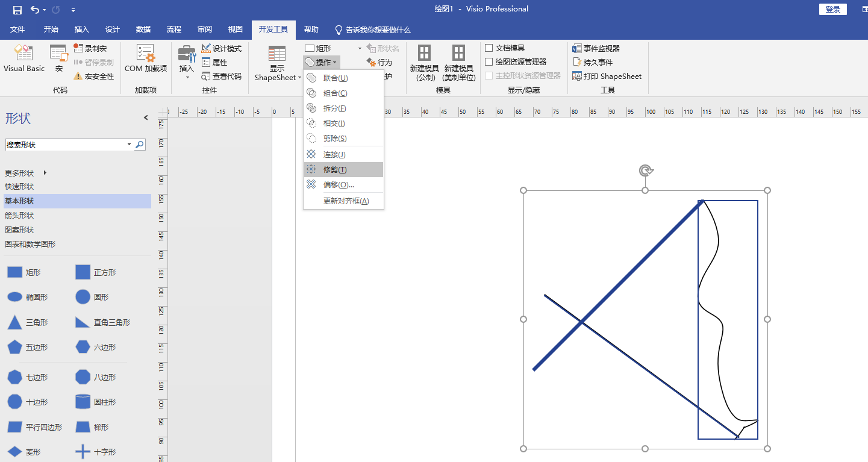
Task: Switch to 文件 tab
Action: click(17, 30)
